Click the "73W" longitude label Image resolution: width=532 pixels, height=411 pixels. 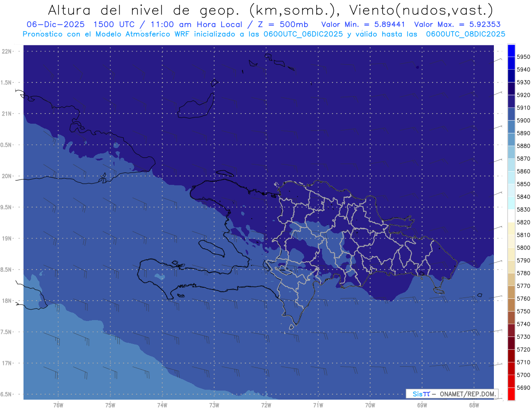pos(214,406)
